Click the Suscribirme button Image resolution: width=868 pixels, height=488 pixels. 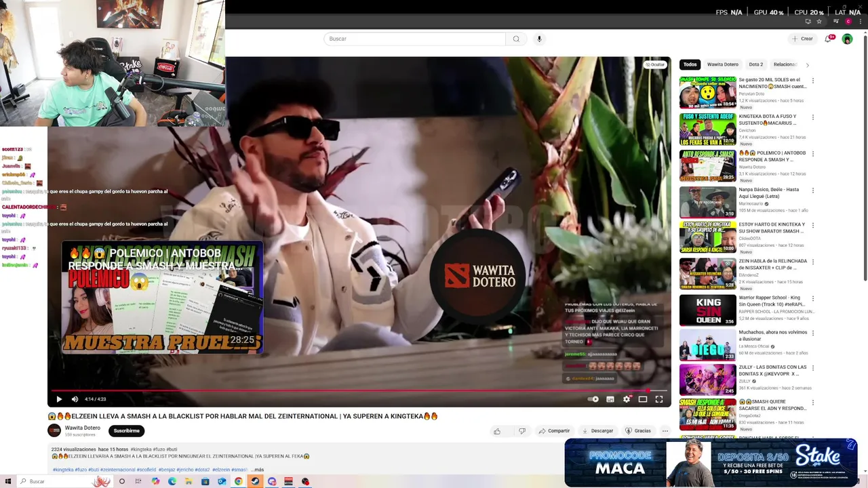click(x=127, y=430)
